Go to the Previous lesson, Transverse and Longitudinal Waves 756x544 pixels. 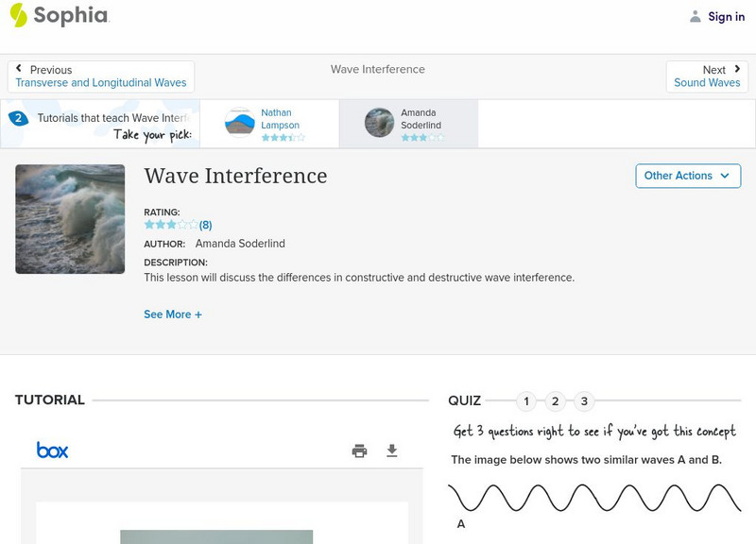pyautogui.click(x=101, y=76)
